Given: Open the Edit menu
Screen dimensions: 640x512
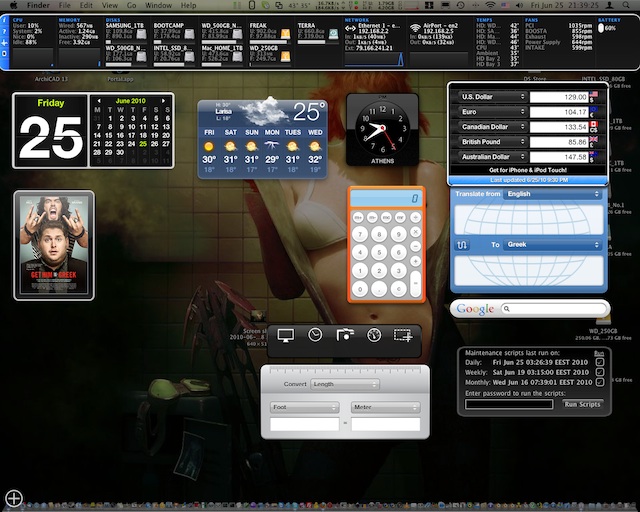Looking at the screenshot, I should 86,5.
